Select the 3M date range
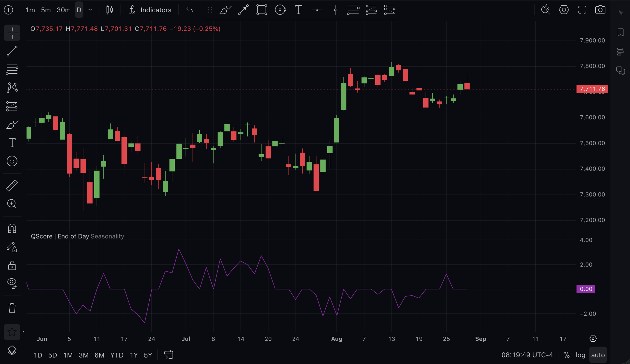The height and width of the screenshot is (364, 630). tap(84, 355)
